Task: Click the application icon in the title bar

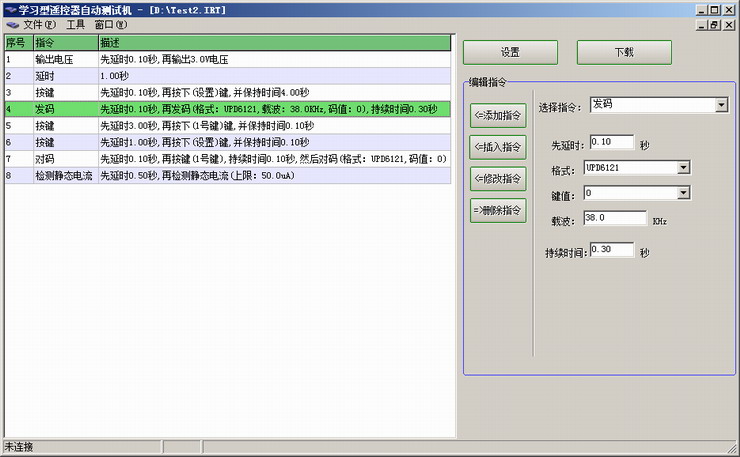Action: pyautogui.click(x=9, y=9)
